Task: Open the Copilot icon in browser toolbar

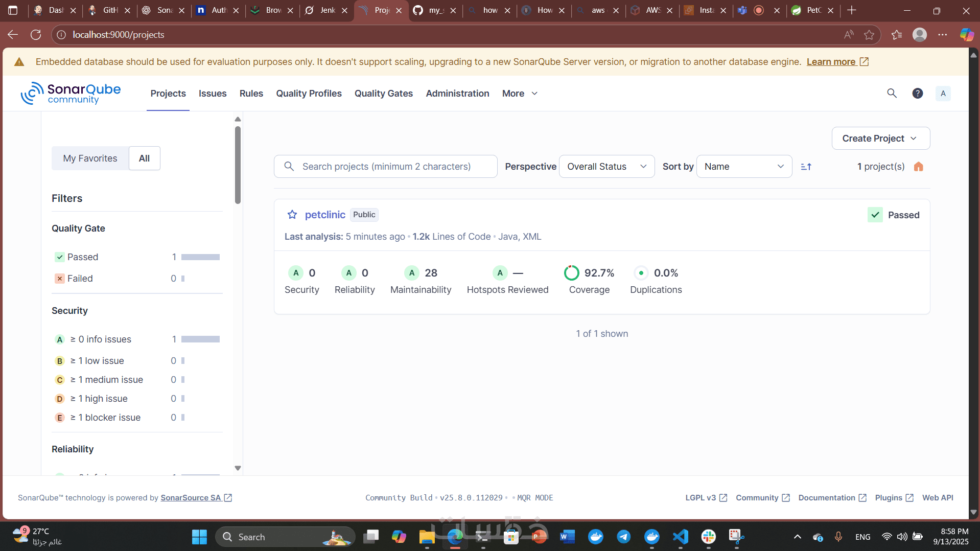Action: click(x=966, y=35)
